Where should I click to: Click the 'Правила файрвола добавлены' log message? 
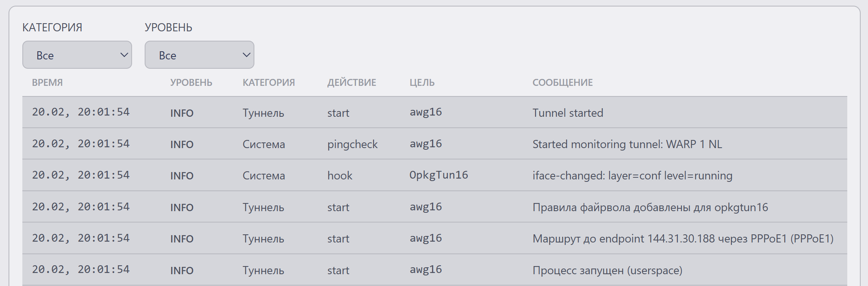coord(650,207)
